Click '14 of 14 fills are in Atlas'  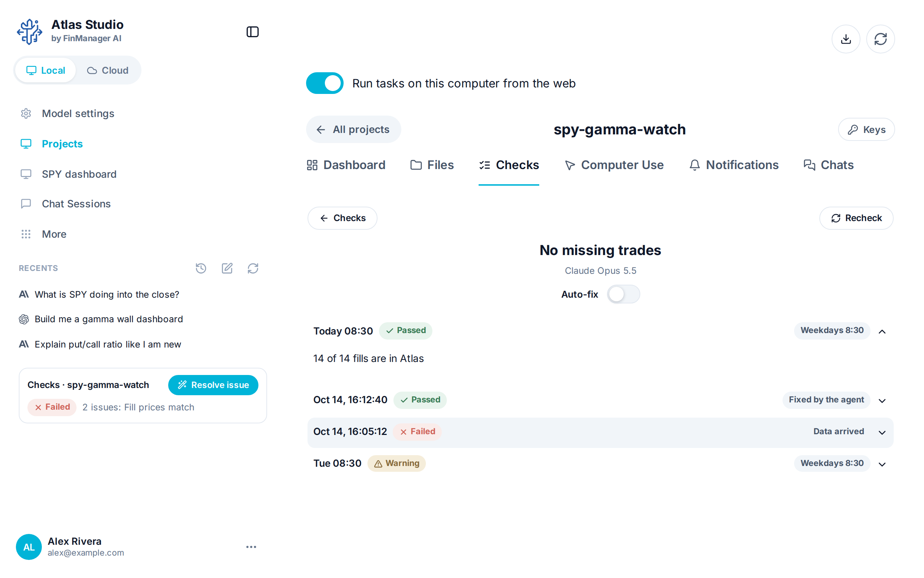tap(369, 359)
